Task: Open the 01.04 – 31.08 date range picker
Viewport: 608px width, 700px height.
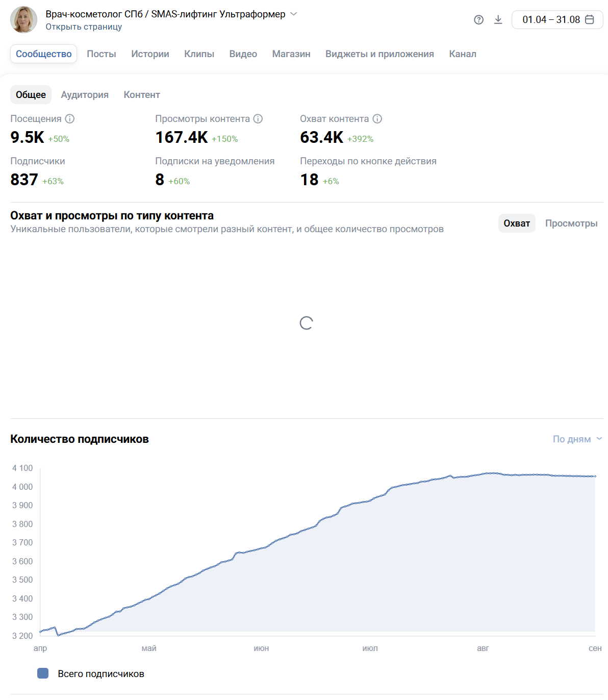Action: (558, 20)
